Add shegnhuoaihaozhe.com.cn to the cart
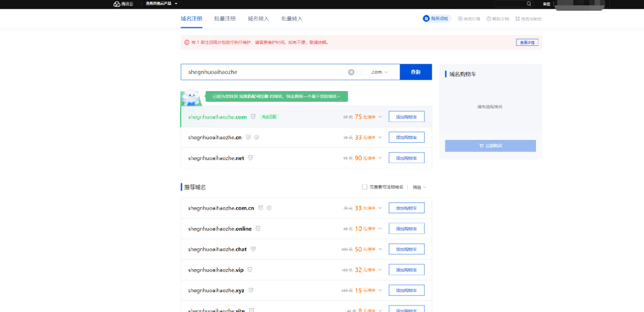 coord(407,208)
